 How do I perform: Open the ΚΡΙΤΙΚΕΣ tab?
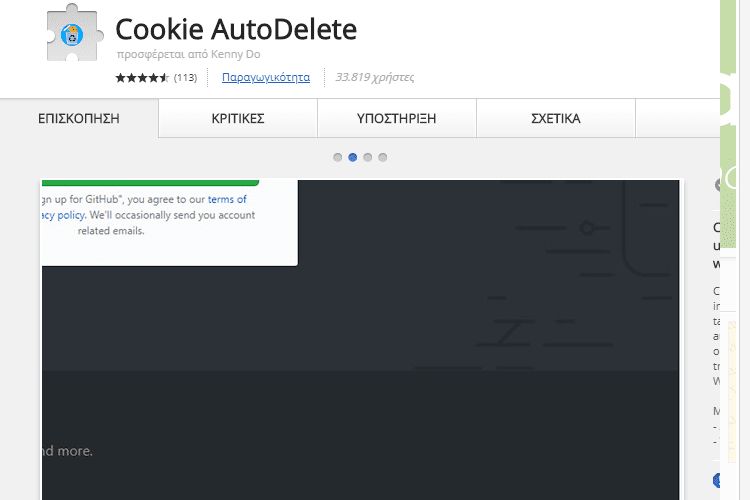coord(238,118)
